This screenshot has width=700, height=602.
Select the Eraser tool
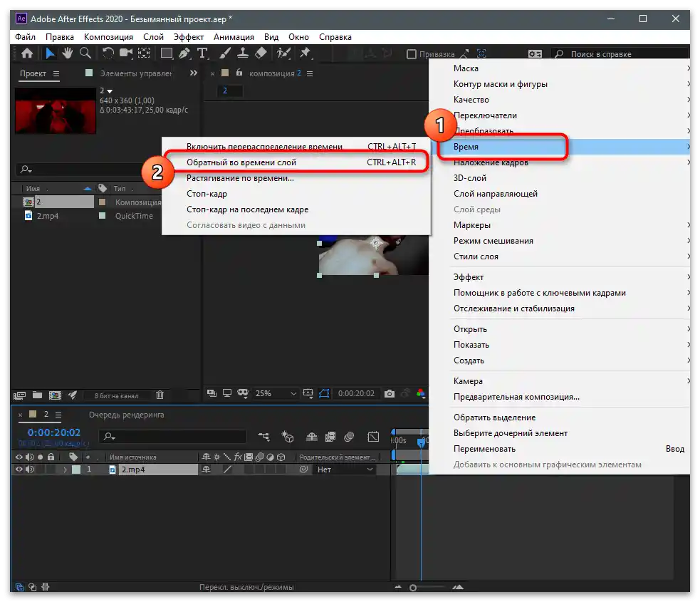tap(261, 53)
